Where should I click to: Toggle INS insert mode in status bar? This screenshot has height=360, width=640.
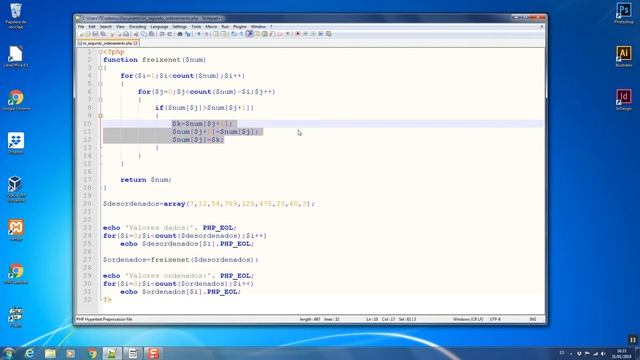[533, 319]
